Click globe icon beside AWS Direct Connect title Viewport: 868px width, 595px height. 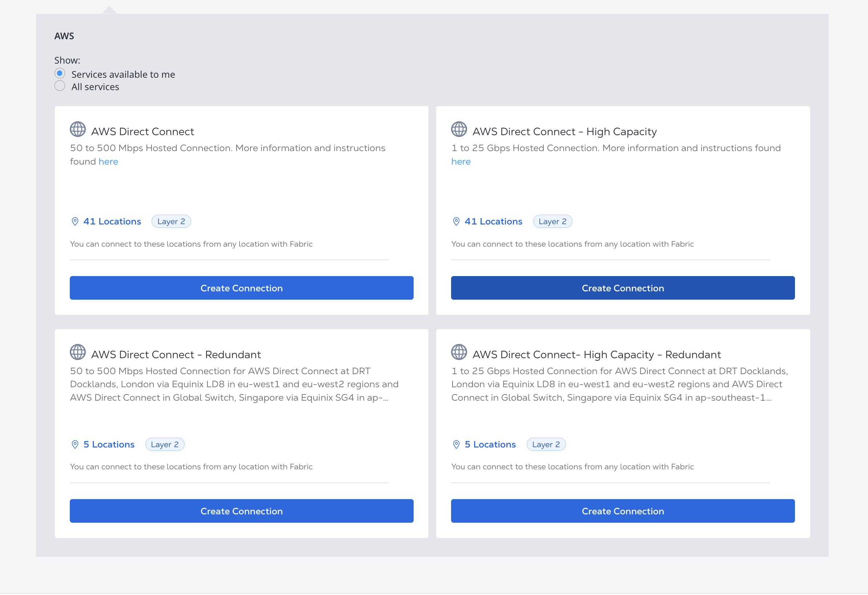(x=78, y=130)
